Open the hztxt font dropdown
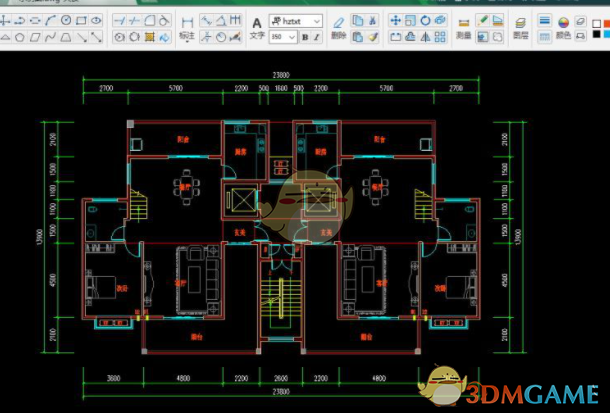 (296, 21)
